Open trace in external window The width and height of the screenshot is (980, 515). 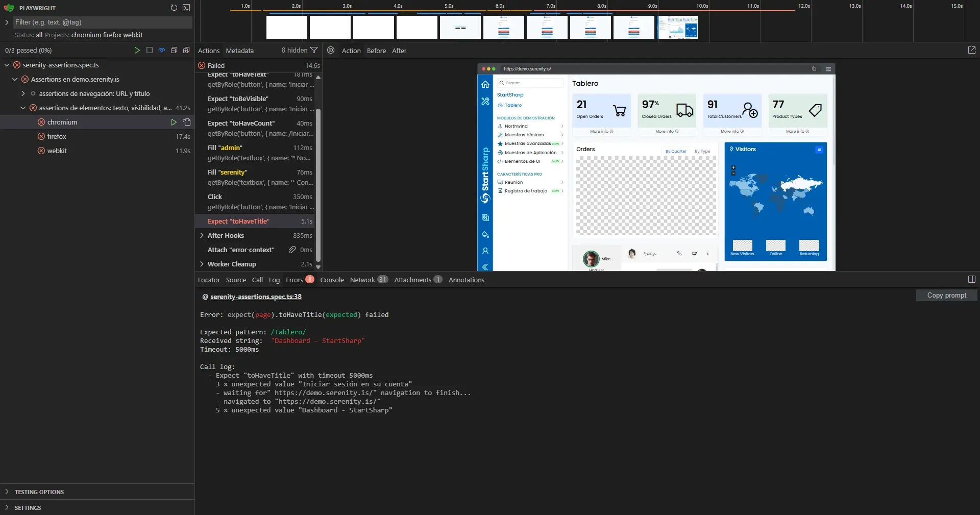tap(972, 50)
